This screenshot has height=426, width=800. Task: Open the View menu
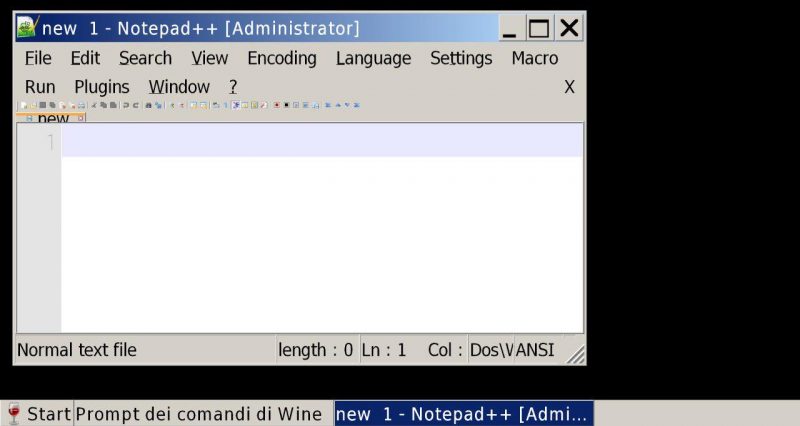point(209,58)
